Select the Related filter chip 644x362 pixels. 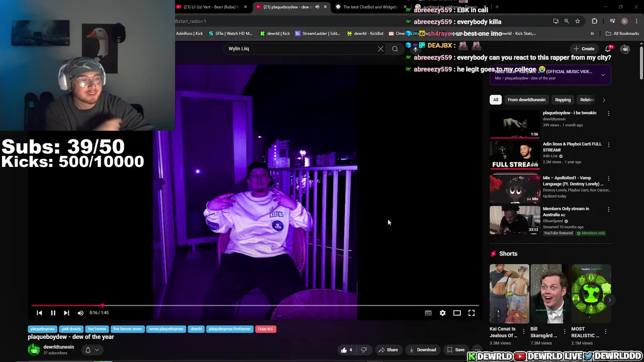tap(586, 100)
